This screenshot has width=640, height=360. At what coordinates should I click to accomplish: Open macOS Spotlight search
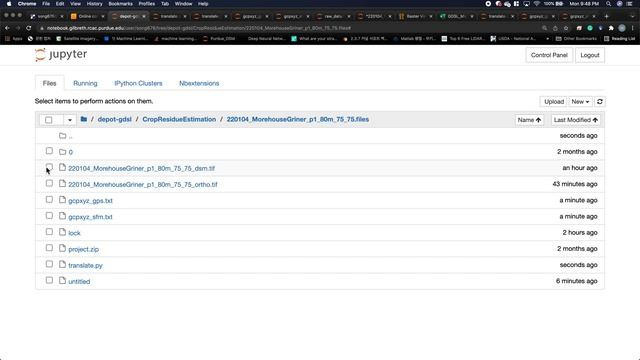[x=609, y=4]
